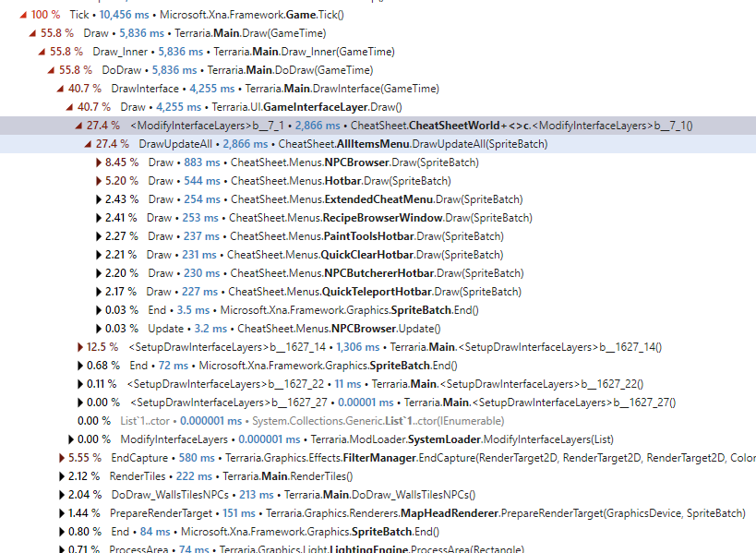Select the AllItemsMenu.DrawUpdateAll(SpriteBatch) row
Screen dimensions: 756x553
pyautogui.click(x=378, y=144)
